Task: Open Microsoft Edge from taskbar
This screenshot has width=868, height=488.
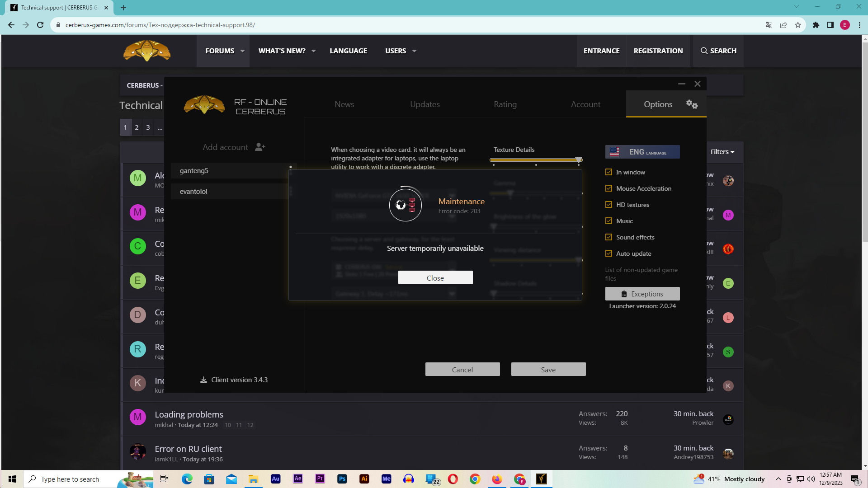Action: 187,479
